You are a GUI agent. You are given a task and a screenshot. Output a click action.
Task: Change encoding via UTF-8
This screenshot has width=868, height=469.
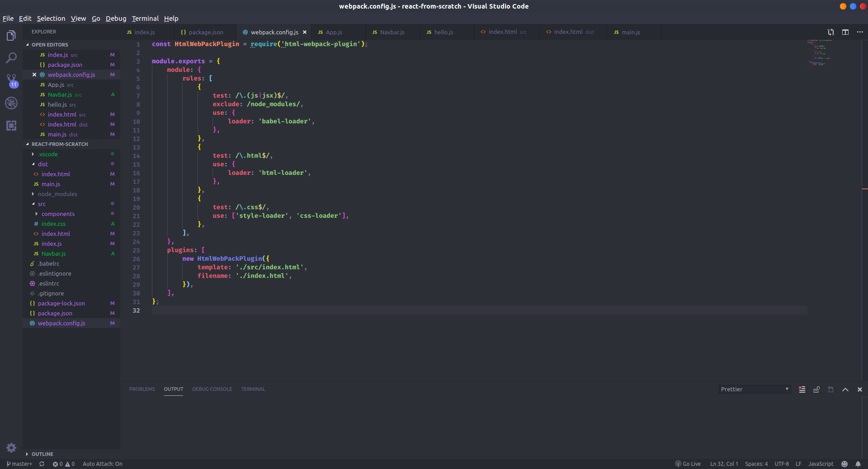[x=782, y=464]
